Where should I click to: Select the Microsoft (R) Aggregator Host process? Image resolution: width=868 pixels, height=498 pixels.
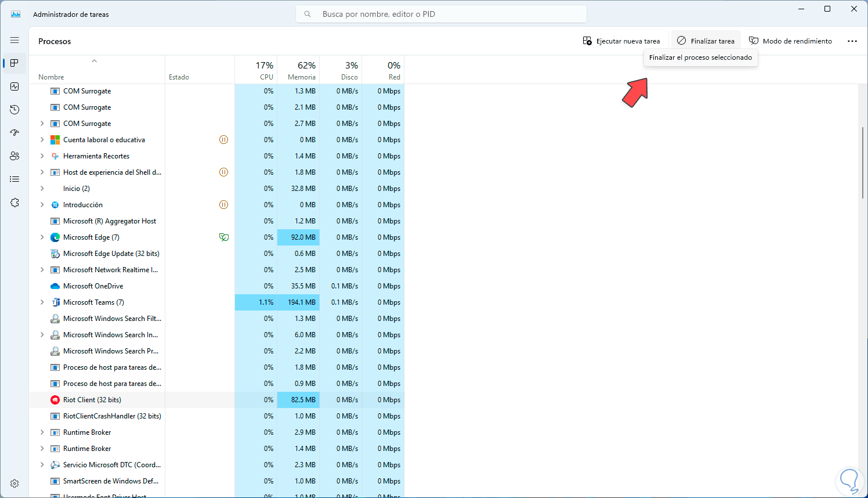tap(216, 221)
